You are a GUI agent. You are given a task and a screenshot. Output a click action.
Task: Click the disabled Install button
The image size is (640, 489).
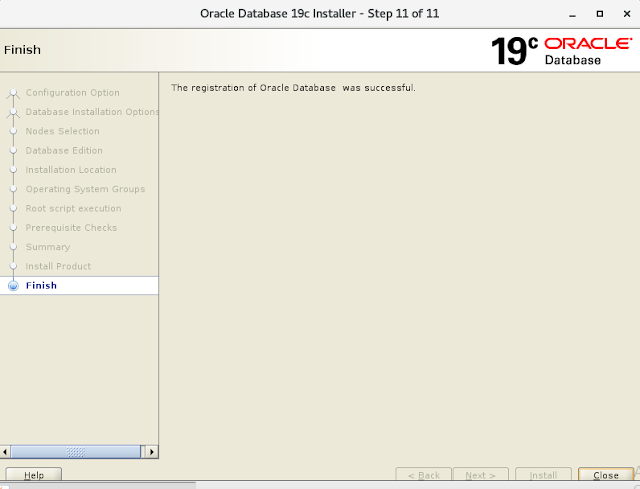tap(543, 475)
